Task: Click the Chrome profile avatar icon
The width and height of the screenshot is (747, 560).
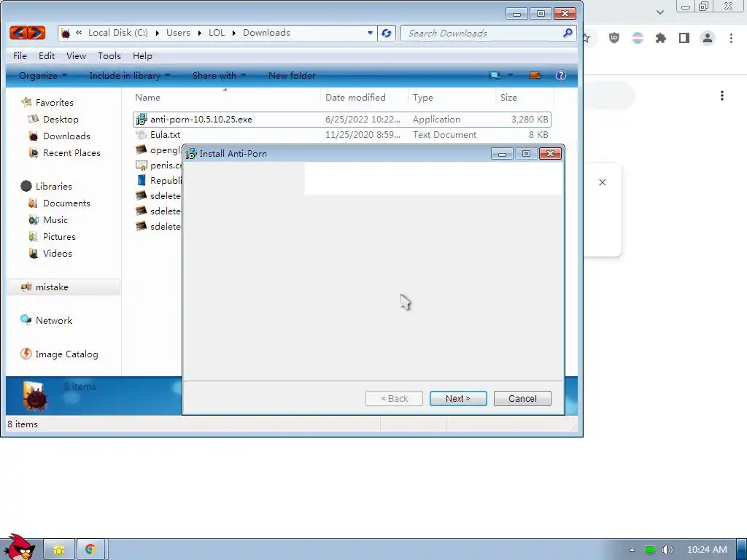Action: [708, 38]
